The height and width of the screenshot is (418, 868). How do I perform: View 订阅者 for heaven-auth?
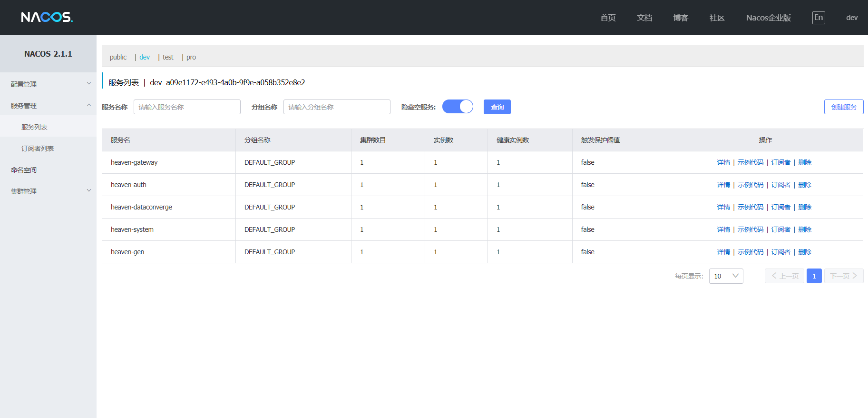pyautogui.click(x=780, y=185)
